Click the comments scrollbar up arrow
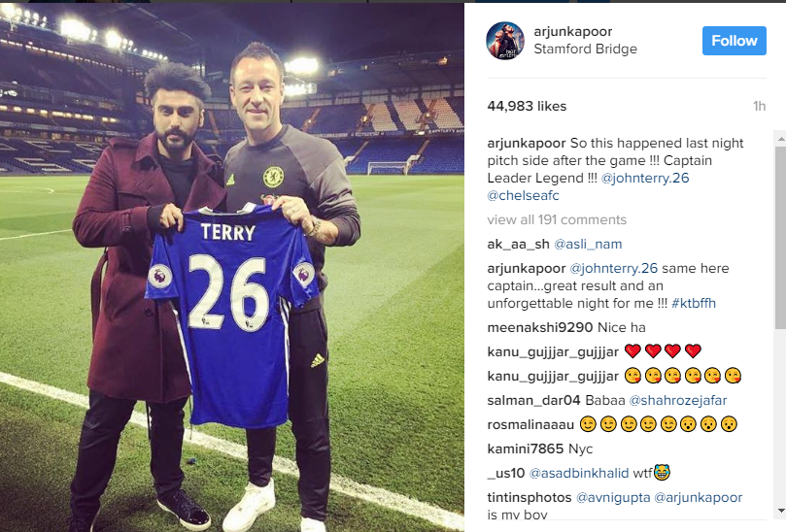Image resolution: width=786 pixels, height=532 pixels. tap(780, 138)
